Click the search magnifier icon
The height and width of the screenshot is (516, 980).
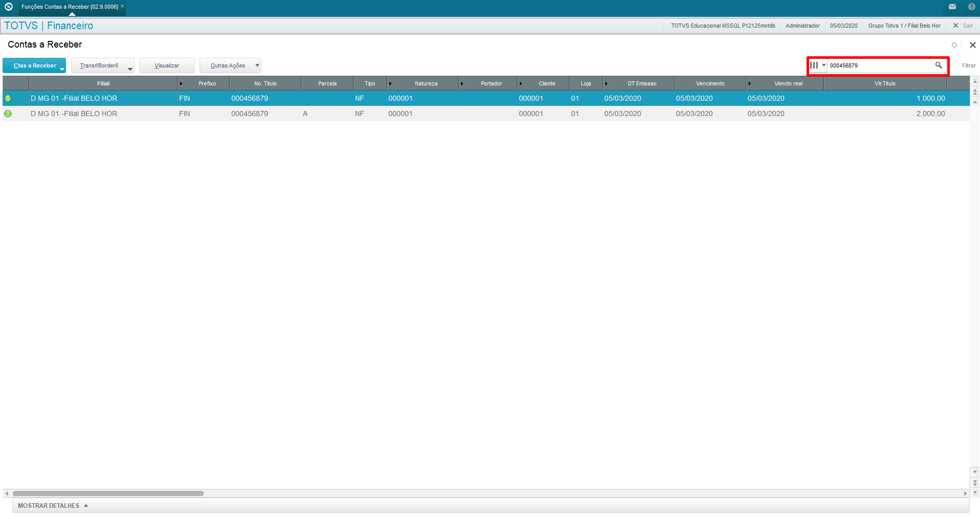(939, 65)
